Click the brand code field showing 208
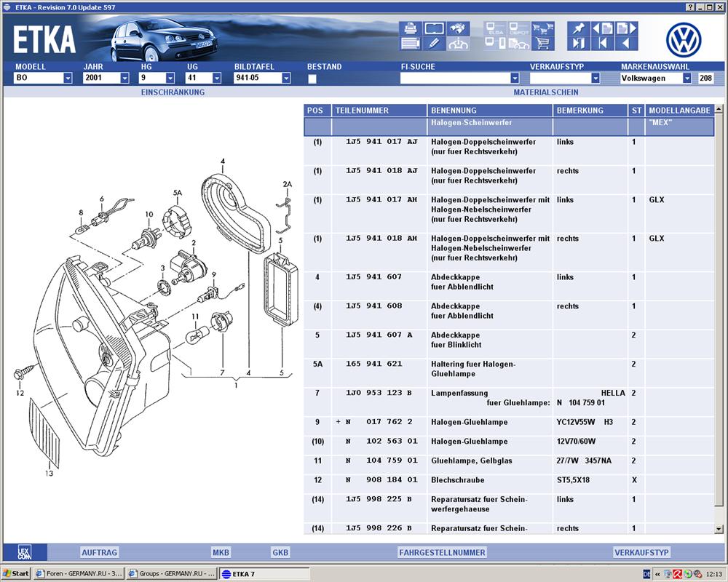The image size is (728, 582). [705, 78]
